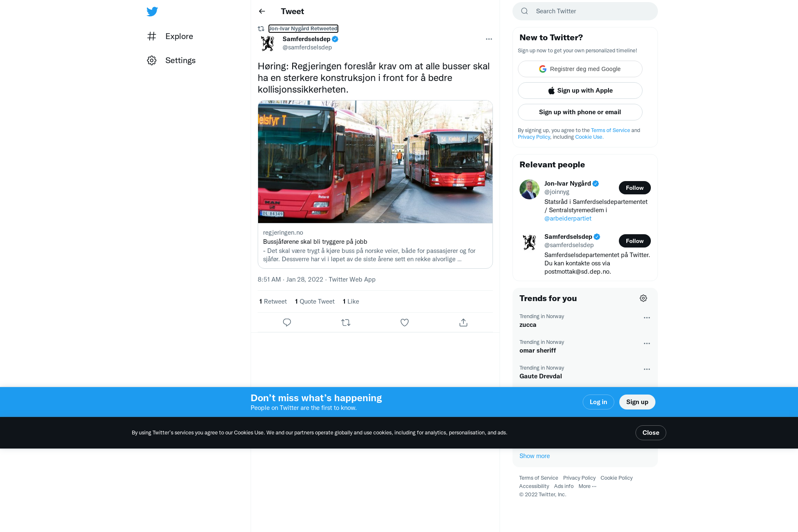
Task: Open more options for the tweet
Action: (x=489, y=39)
